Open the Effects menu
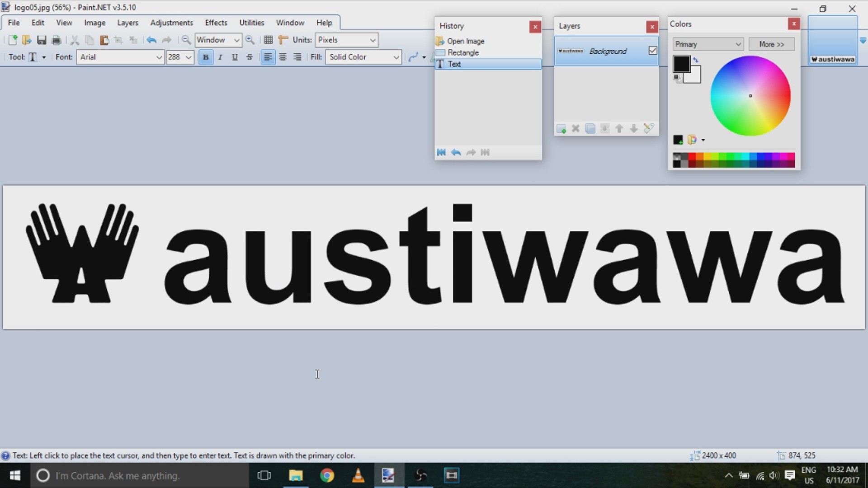 coord(216,23)
